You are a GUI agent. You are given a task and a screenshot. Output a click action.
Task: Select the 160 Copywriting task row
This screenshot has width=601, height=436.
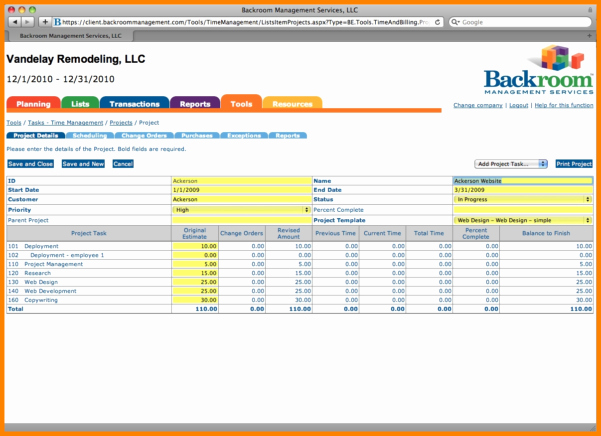(300, 300)
